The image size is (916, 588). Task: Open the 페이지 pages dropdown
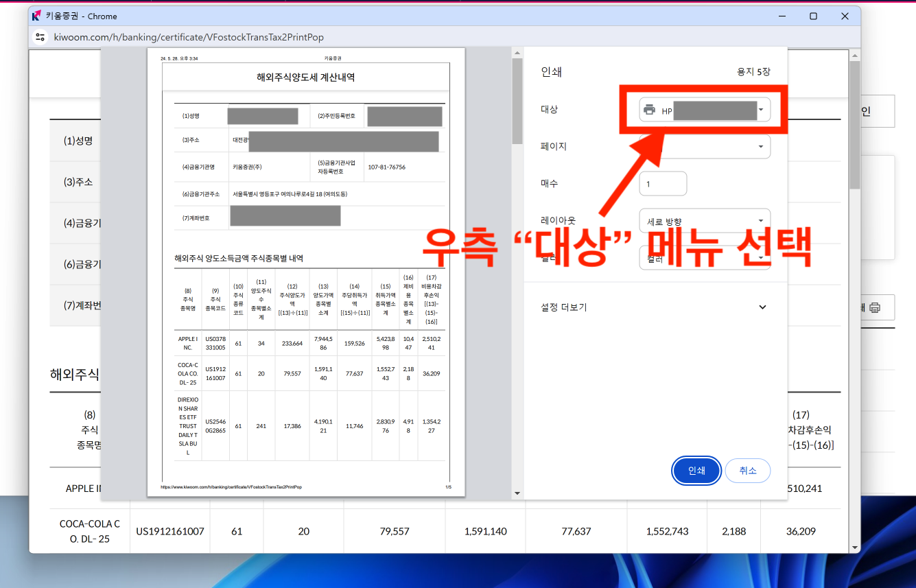[x=703, y=146]
